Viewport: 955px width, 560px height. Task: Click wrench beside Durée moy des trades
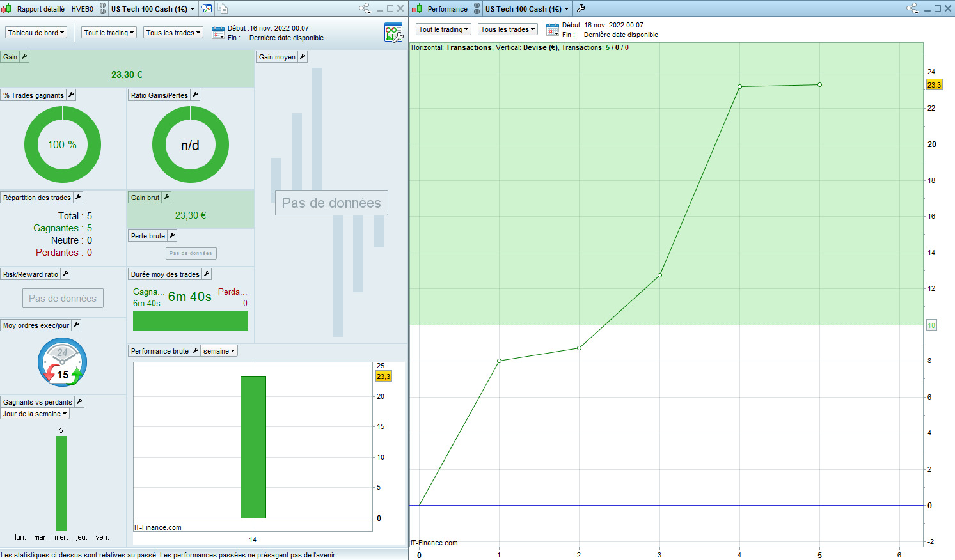point(207,274)
